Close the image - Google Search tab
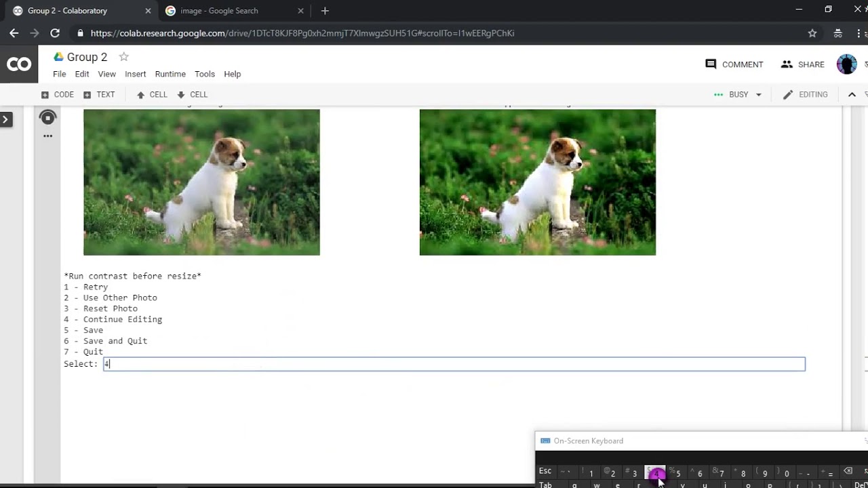This screenshot has width=868, height=488. point(299,11)
